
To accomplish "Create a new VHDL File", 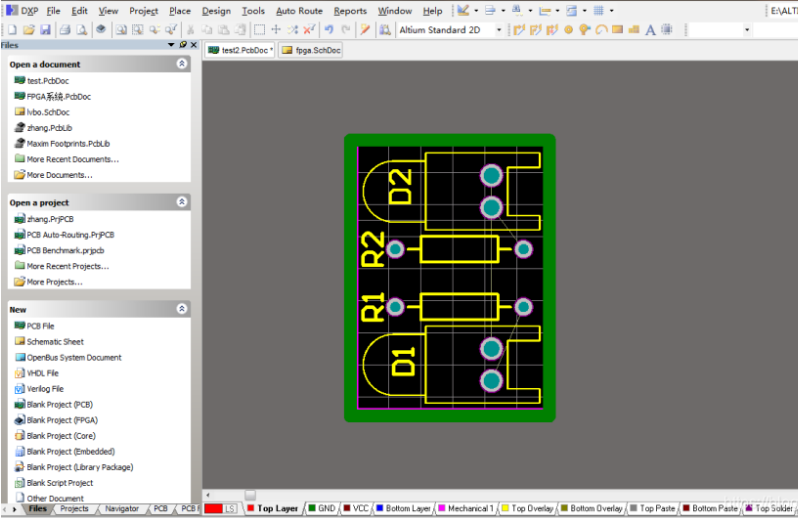I will tap(43, 373).
